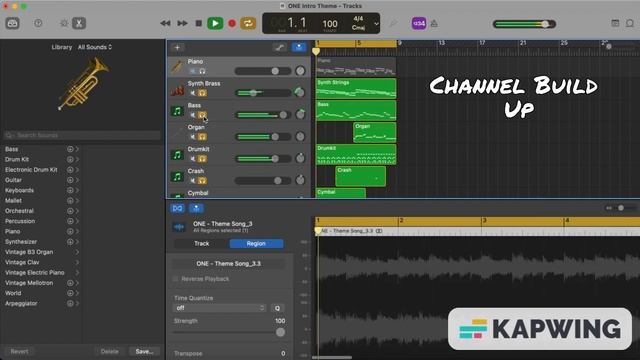Click the Revert button in Library
This screenshot has height=360, width=640.
click(x=19, y=351)
